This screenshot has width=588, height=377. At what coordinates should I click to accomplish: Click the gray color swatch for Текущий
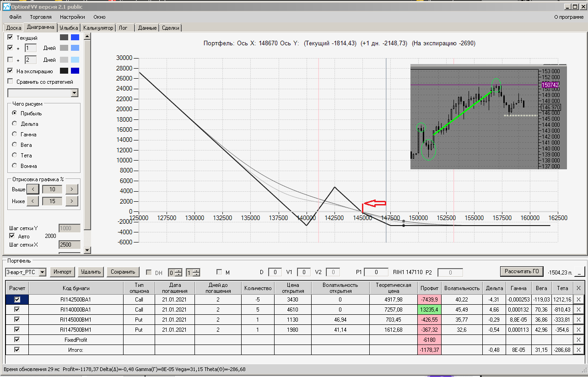64,38
